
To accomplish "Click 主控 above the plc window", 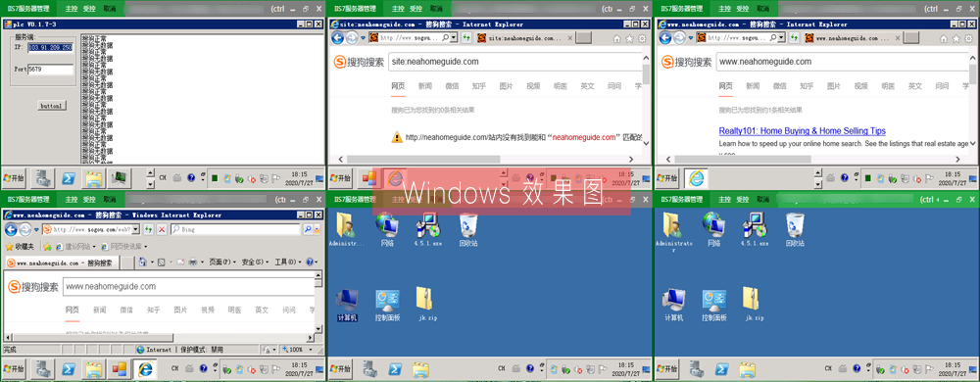I will pyautogui.click(x=72, y=9).
